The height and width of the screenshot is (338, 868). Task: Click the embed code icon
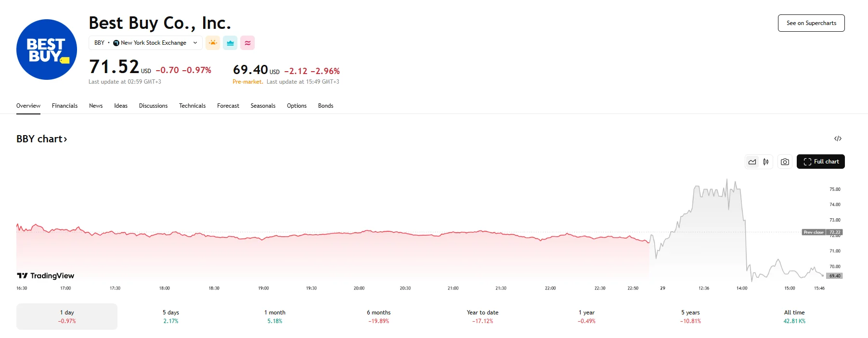(x=838, y=138)
